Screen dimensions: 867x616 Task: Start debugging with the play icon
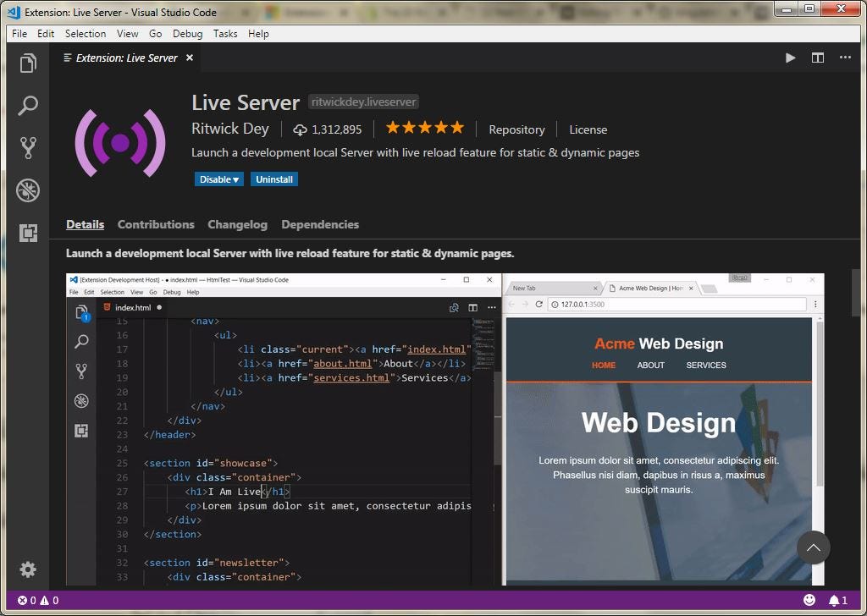790,58
